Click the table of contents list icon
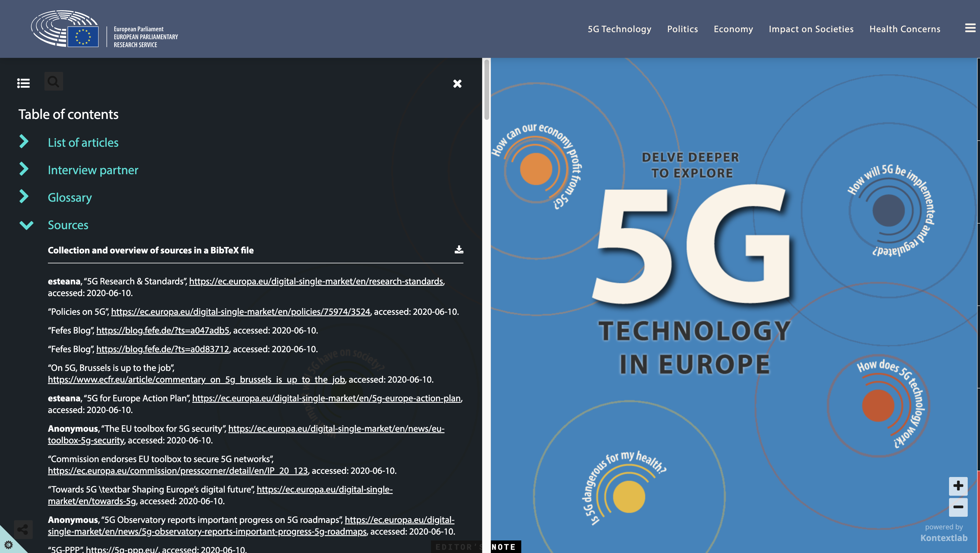980x553 pixels. (24, 83)
